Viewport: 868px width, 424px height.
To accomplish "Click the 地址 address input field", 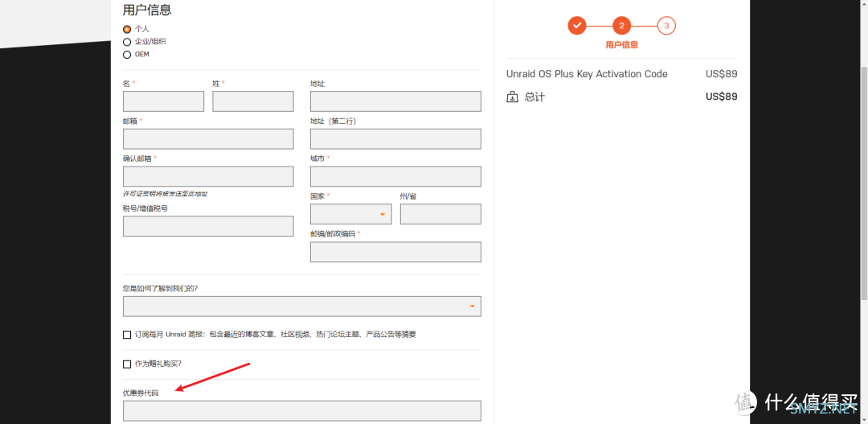I will coord(395,101).
